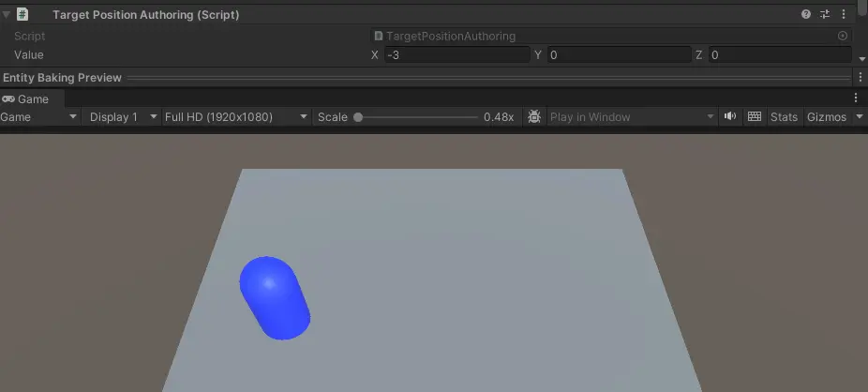Image resolution: width=868 pixels, height=392 pixels.
Task: Edit the Value X field
Action: point(457,54)
